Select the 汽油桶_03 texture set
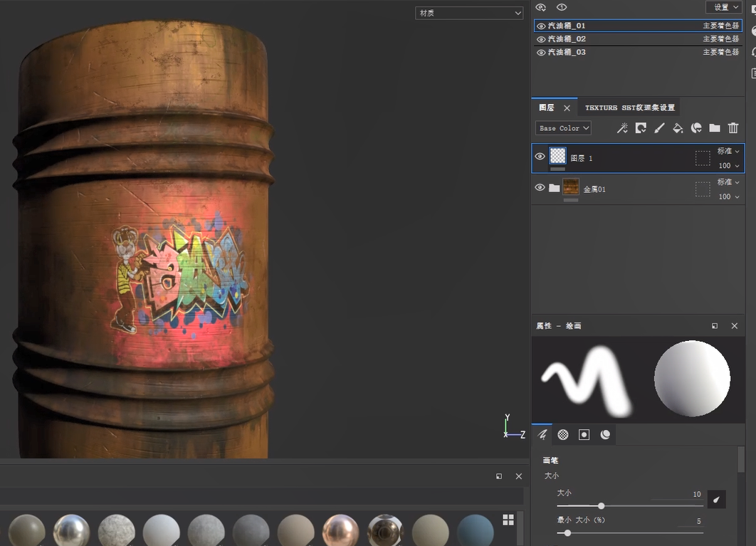This screenshot has width=756, height=546. pos(567,52)
